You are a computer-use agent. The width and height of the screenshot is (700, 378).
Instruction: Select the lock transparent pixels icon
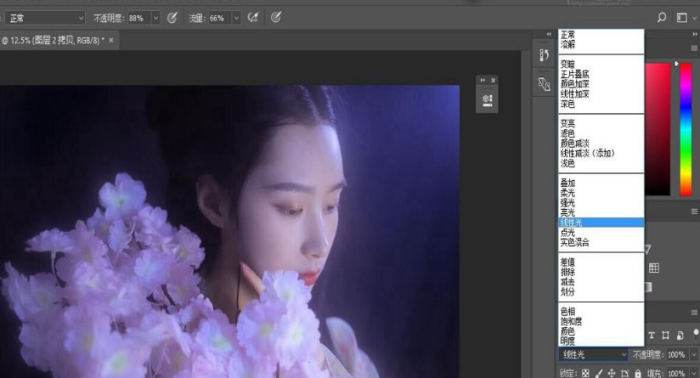tap(586, 373)
